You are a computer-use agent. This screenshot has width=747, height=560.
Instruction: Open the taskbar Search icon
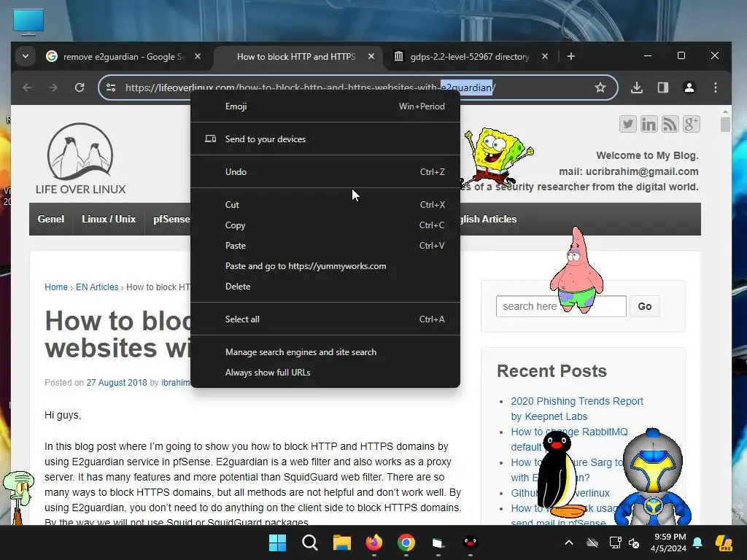(x=309, y=542)
